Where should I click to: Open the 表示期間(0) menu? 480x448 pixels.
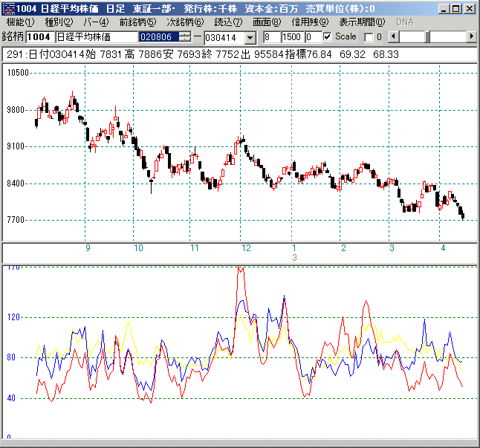pyautogui.click(x=362, y=22)
